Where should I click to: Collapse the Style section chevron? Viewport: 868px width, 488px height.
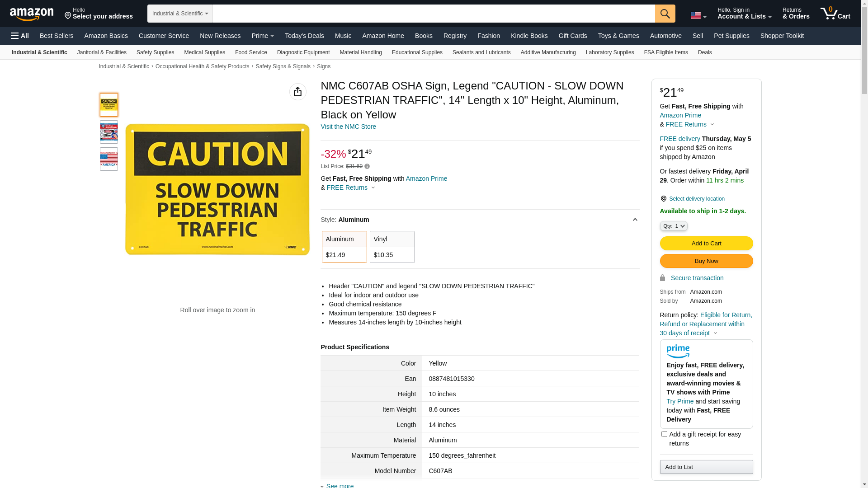pyautogui.click(x=635, y=220)
